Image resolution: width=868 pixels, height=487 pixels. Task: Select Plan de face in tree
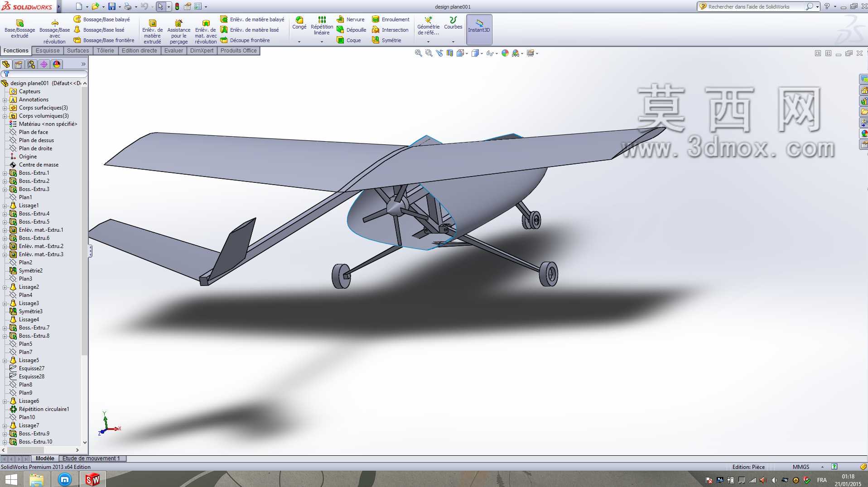(x=34, y=132)
